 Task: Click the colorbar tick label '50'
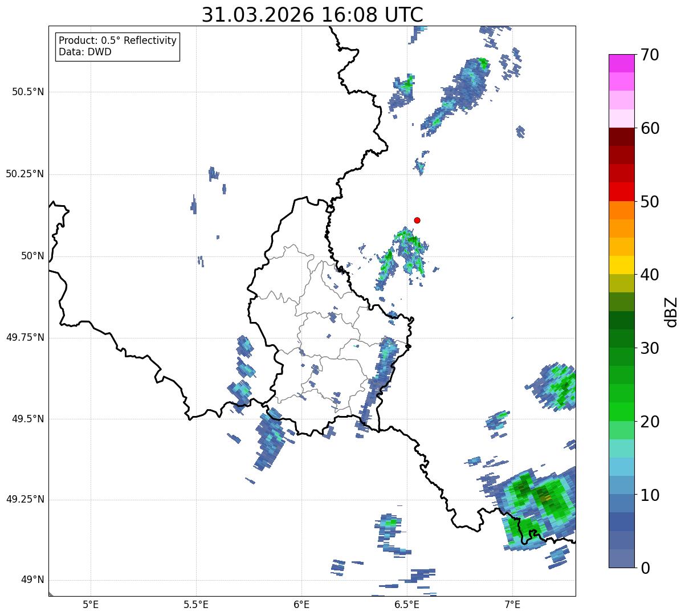click(650, 202)
